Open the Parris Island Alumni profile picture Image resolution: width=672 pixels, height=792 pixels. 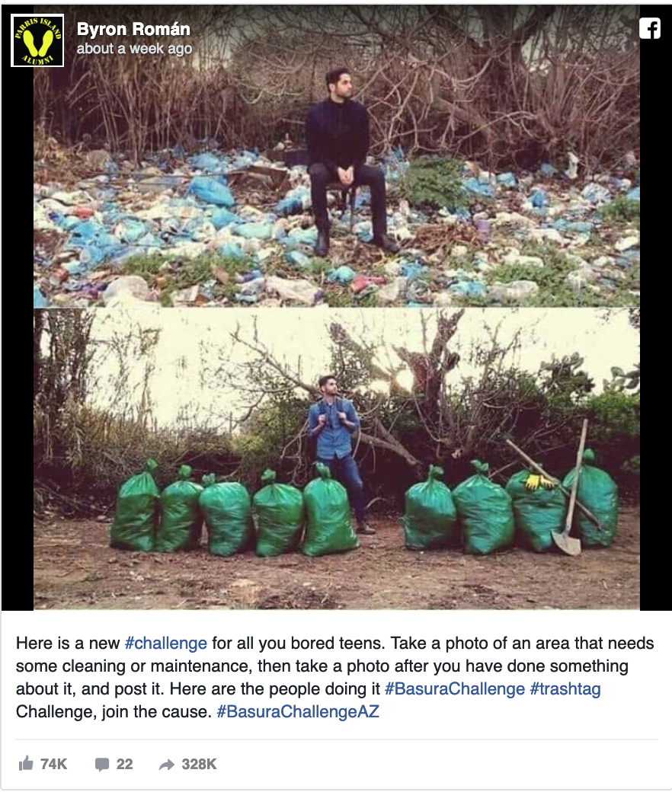click(37, 40)
